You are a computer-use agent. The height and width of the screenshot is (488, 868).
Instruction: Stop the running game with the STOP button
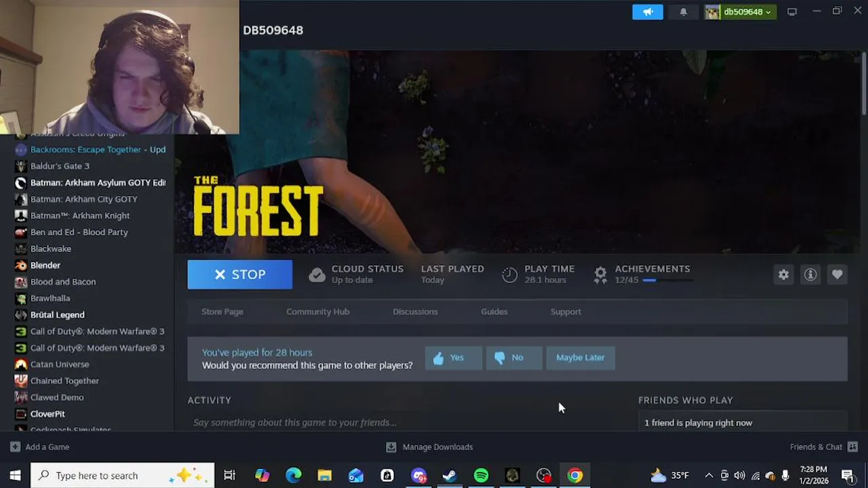click(240, 274)
